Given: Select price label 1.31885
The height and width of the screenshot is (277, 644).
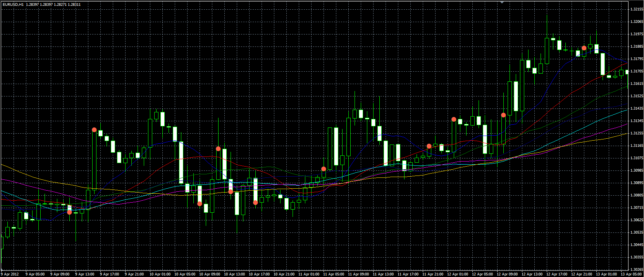Looking at the screenshot, I should tap(637, 46).
